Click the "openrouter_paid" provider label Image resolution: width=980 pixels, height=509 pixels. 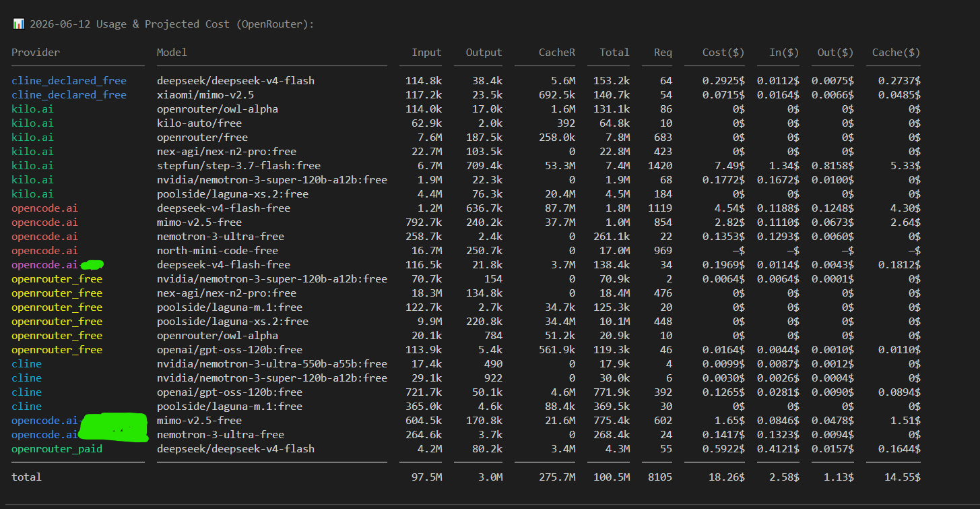pos(57,449)
